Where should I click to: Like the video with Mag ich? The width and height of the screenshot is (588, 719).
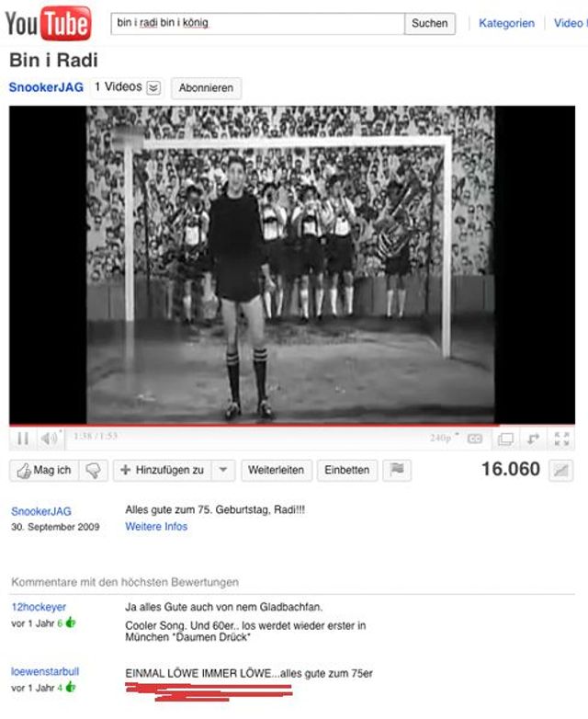tap(44, 471)
